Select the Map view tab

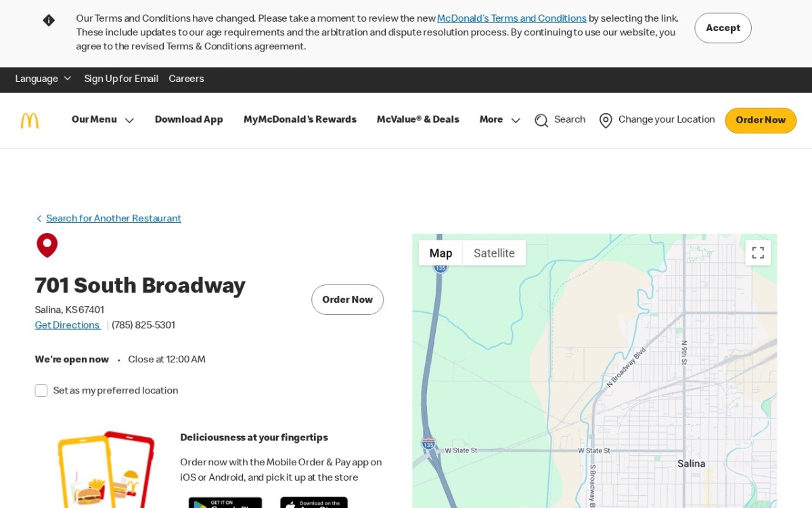click(x=441, y=253)
